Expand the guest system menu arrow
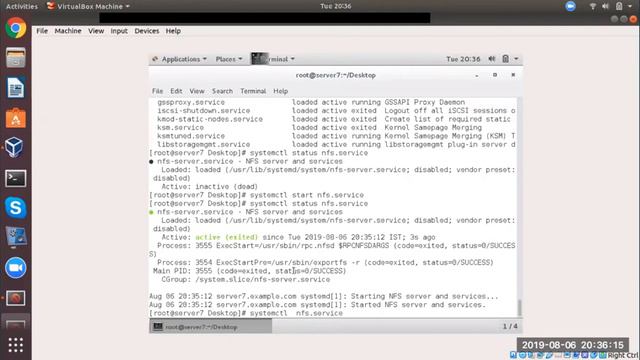 [516, 59]
